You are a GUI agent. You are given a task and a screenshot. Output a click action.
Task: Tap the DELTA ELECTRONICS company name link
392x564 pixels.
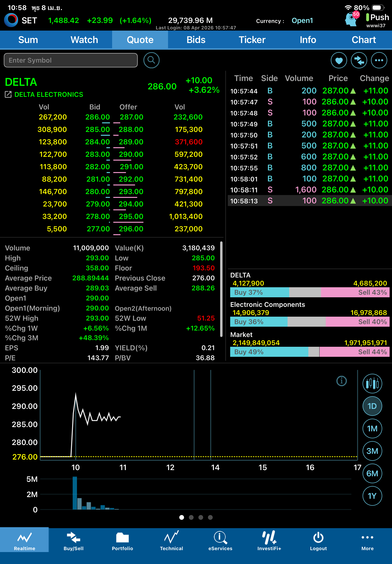click(49, 95)
